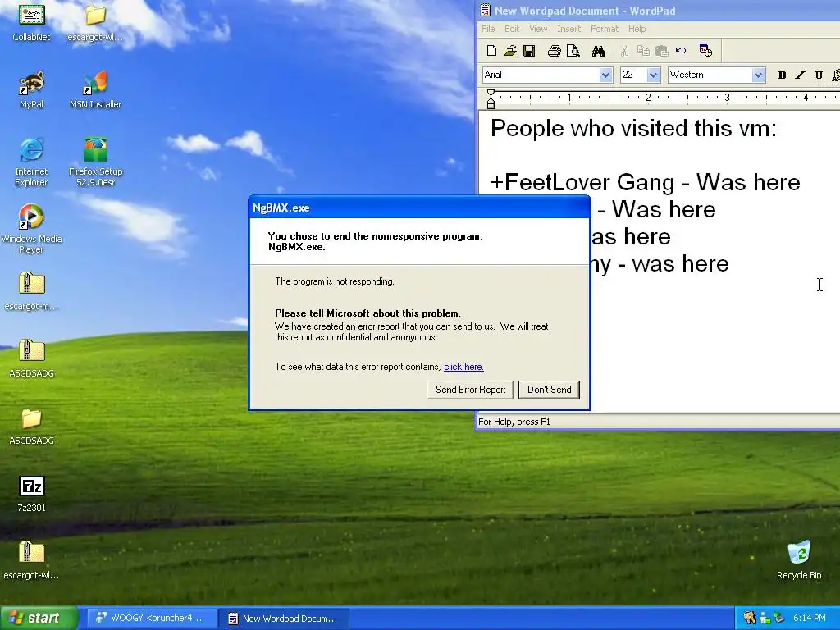Open the Edit menu in WordPad
The image size is (840, 630).
click(512, 29)
